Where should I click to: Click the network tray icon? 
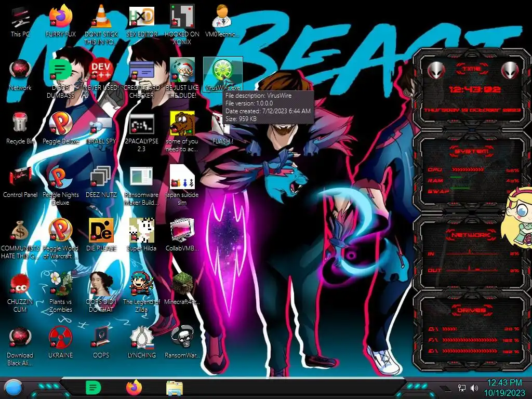pos(462,388)
